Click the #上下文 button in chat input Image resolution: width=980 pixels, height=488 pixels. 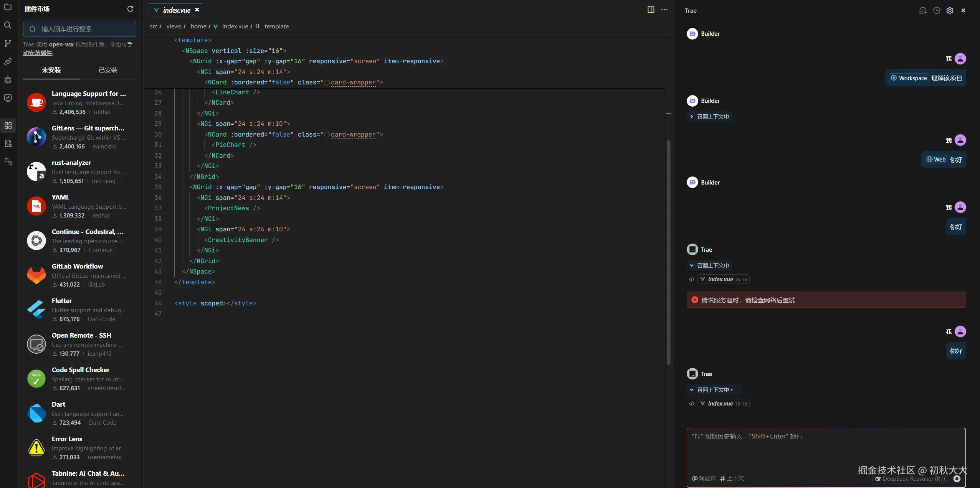(x=732, y=478)
